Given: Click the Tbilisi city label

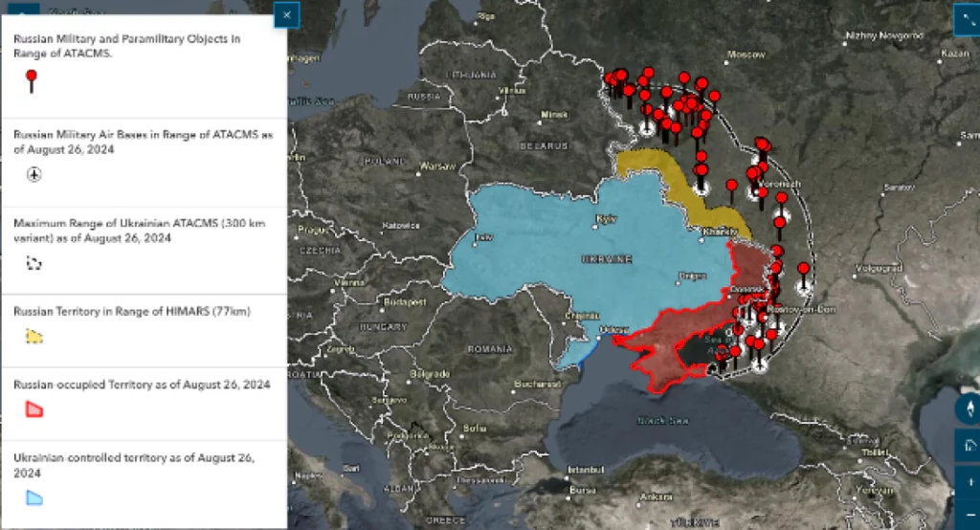Looking at the screenshot, I should 875,452.
